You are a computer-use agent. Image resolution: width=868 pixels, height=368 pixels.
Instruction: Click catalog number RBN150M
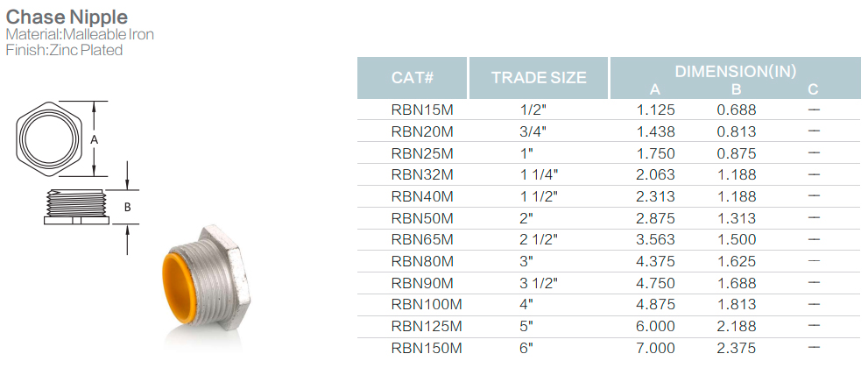tap(427, 348)
